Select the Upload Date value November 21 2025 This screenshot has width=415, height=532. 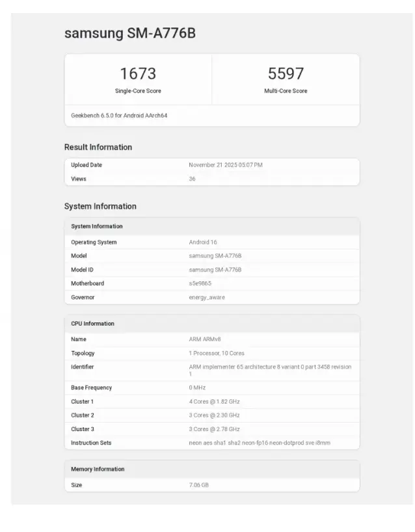[225, 165]
